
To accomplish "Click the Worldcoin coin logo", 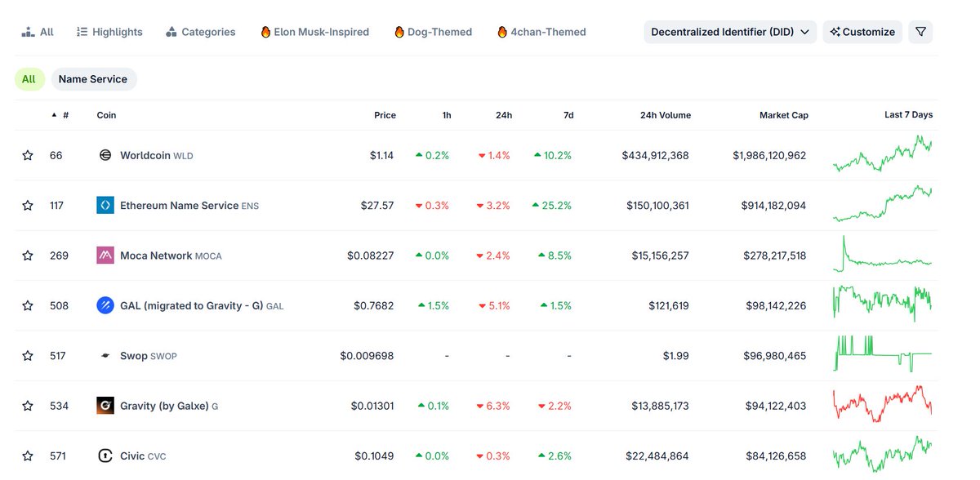I will pyautogui.click(x=105, y=155).
